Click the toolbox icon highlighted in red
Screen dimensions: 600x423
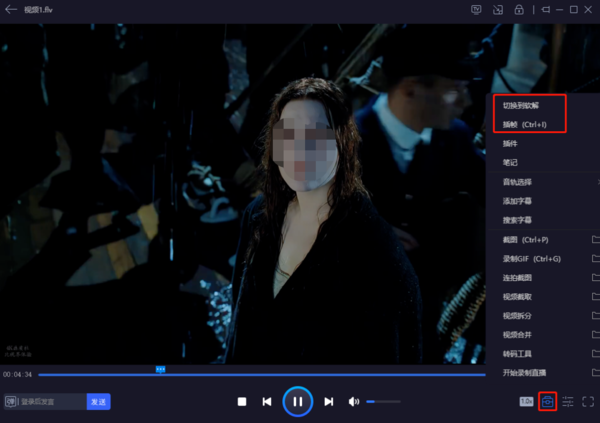[x=547, y=402]
